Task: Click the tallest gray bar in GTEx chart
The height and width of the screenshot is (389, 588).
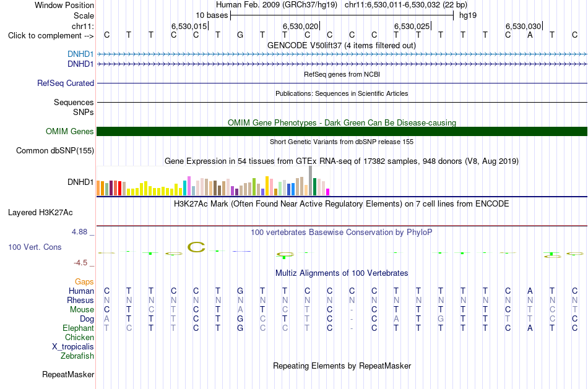Action: point(310,181)
